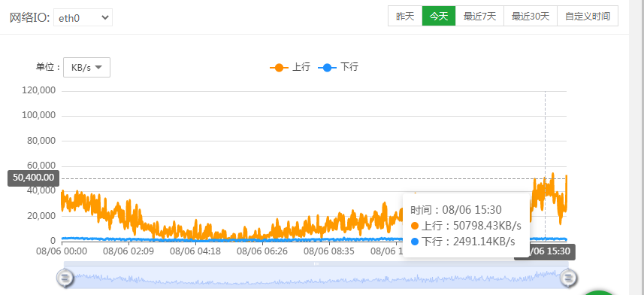644x295 pixels.
Task: Switch to the 最近7天 tab
Action: coord(479,17)
